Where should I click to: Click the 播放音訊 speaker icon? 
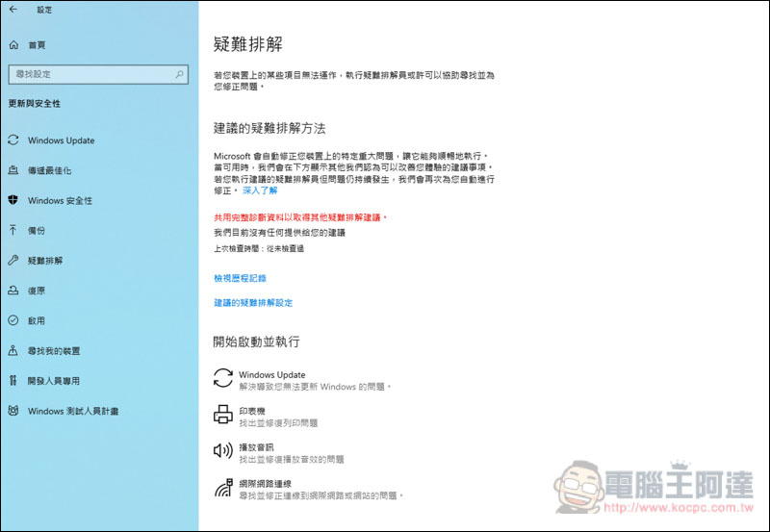point(223,450)
